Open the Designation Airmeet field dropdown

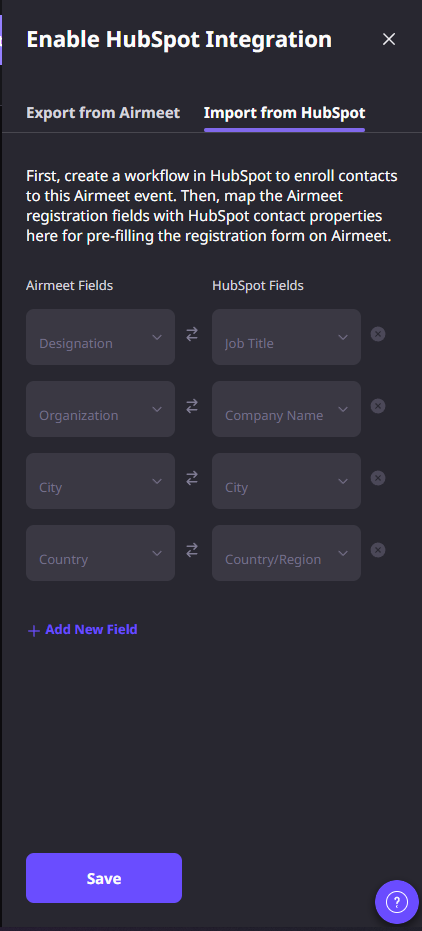(100, 337)
